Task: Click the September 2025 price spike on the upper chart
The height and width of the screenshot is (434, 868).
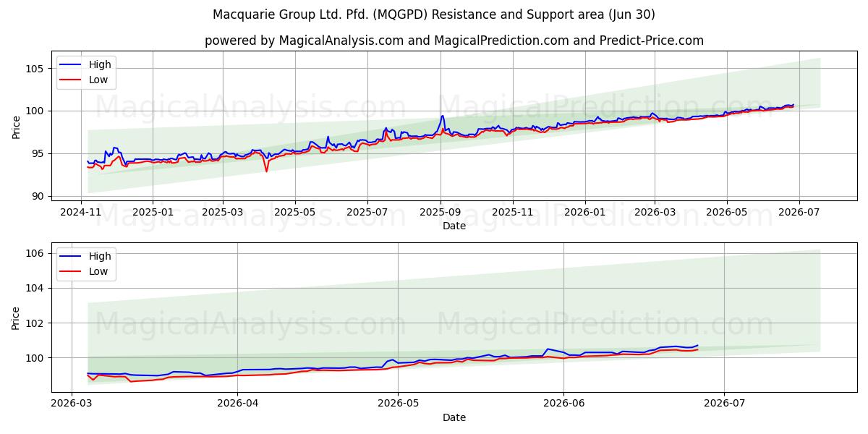Action: click(x=442, y=116)
